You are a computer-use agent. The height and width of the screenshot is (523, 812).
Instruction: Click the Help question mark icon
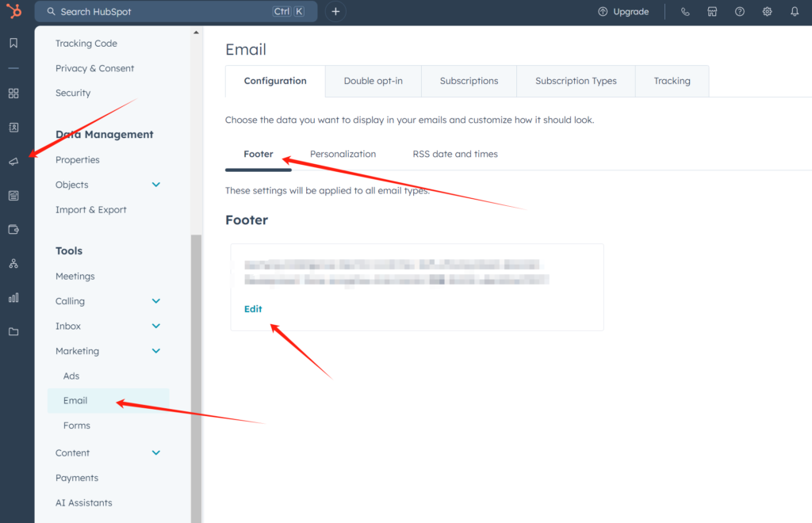click(x=739, y=12)
